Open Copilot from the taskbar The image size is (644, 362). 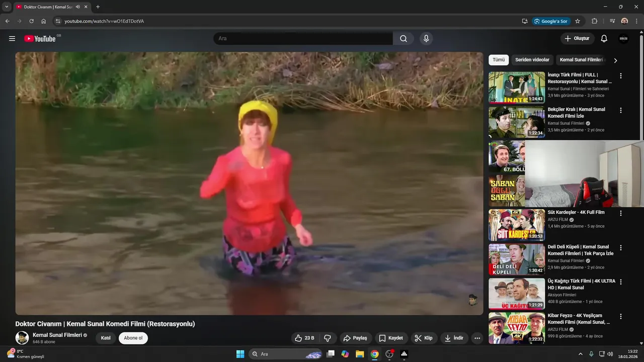point(345,354)
